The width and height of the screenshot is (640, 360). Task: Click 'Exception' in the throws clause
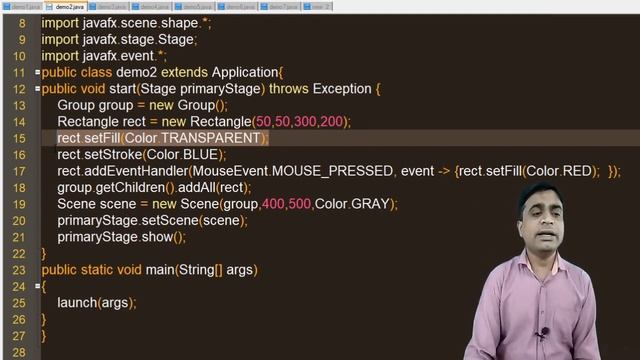click(342, 89)
